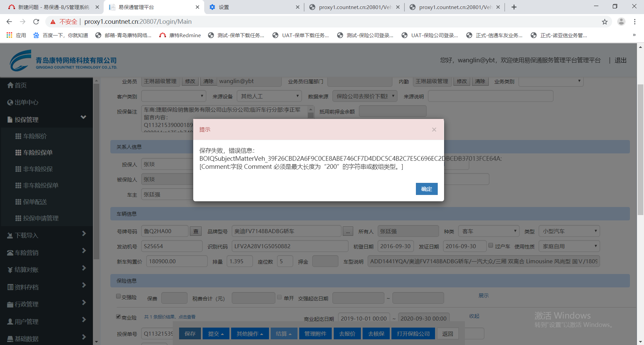Switch to the 设置 browser tab
The image size is (644, 345).
254,7
